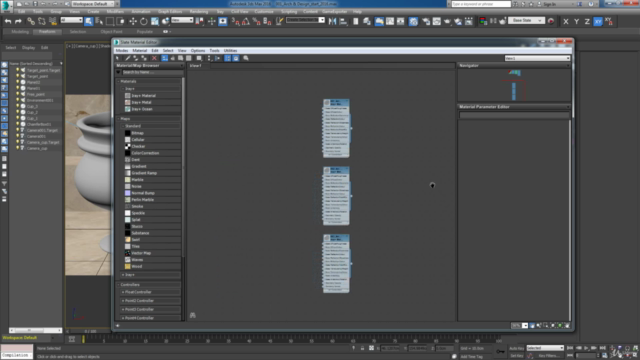640x360 pixels.
Task: Click the Auto Key button
Action: pos(516,349)
